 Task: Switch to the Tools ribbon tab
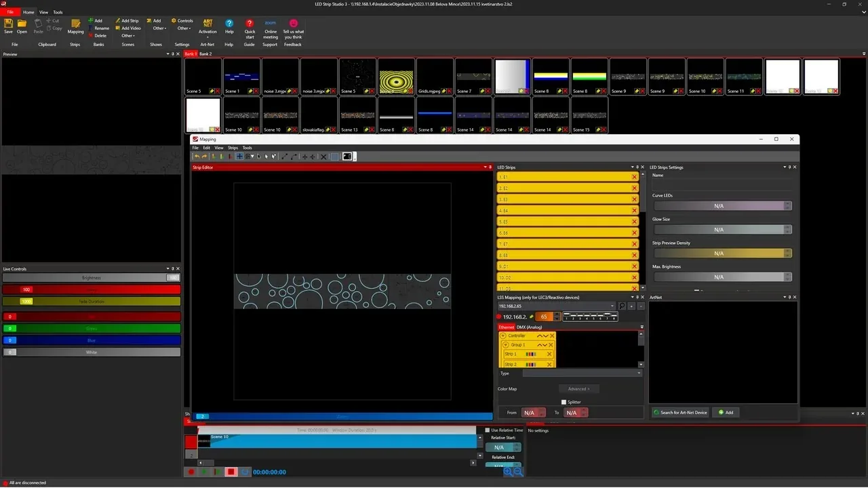click(58, 12)
